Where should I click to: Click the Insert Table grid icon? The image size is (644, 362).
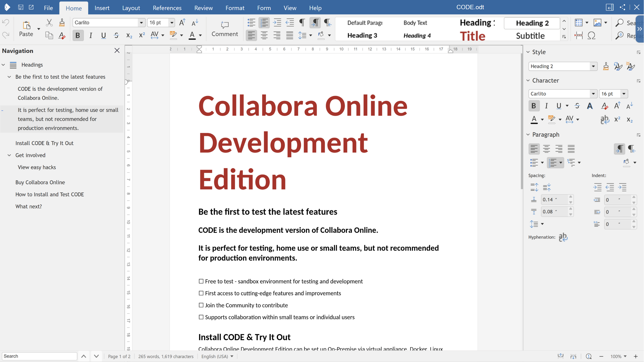pyautogui.click(x=578, y=22)
